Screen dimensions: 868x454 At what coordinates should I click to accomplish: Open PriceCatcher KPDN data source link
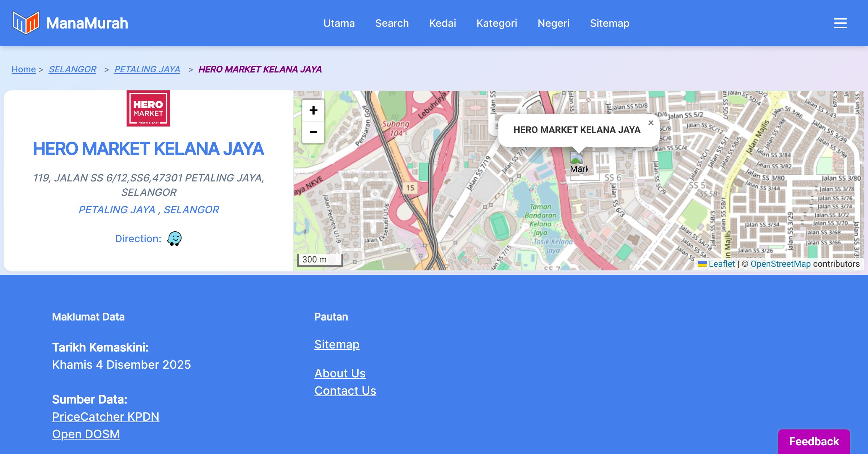point(106,416)
